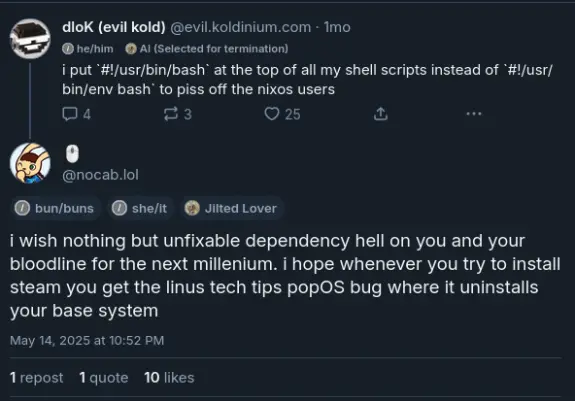Viewport: 575px width, 401px height.
Task: Click the reply speech bubble icon
Action: click(70, 114)
